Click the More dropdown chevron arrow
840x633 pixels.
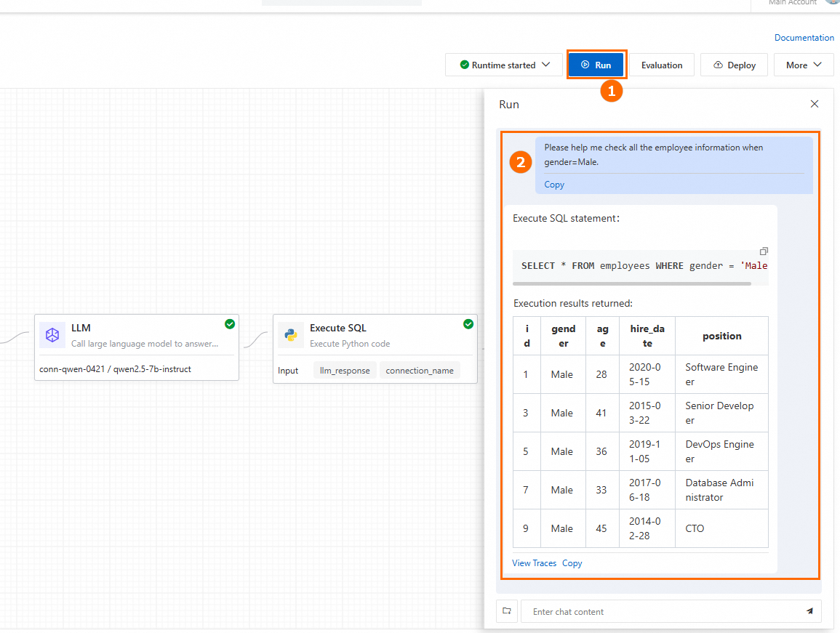tap(817, 64)
